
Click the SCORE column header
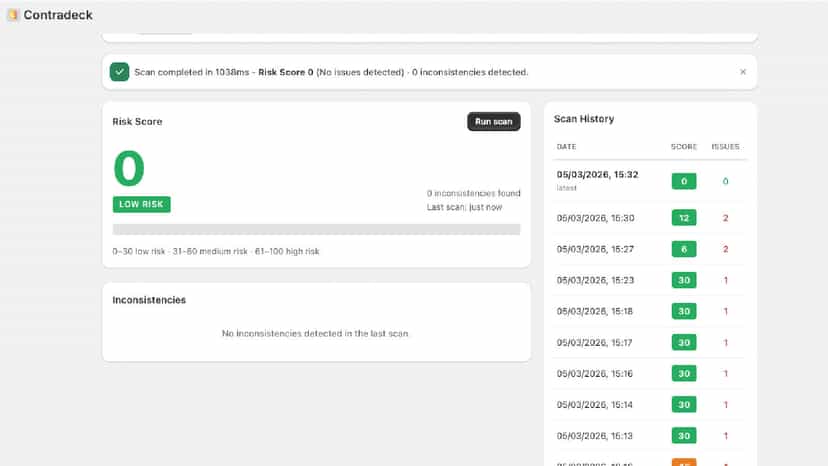tap(684, 146)
